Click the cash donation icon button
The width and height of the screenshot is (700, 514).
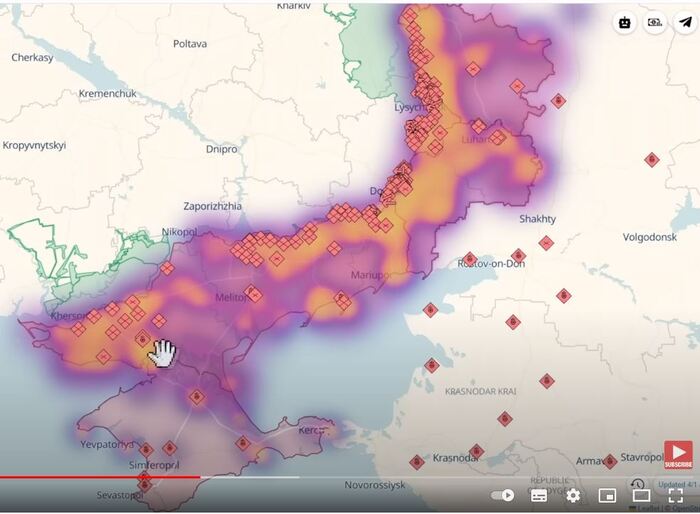[x=655, y=21]
